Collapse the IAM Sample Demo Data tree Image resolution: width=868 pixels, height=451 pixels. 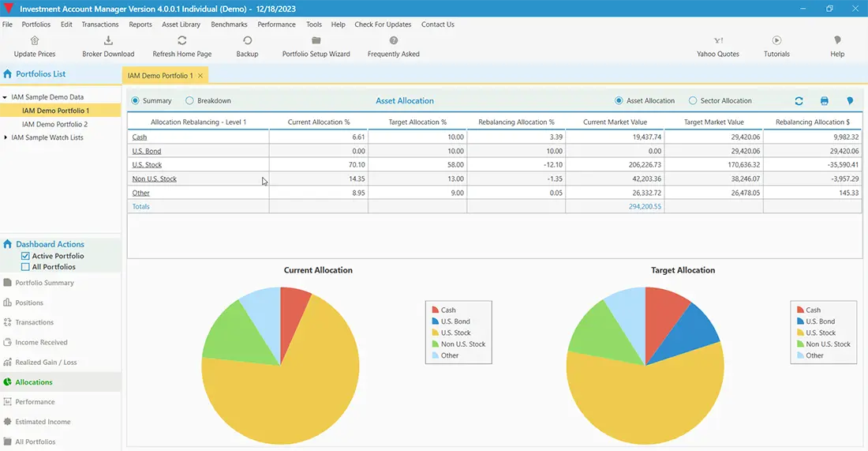[5, 97]
